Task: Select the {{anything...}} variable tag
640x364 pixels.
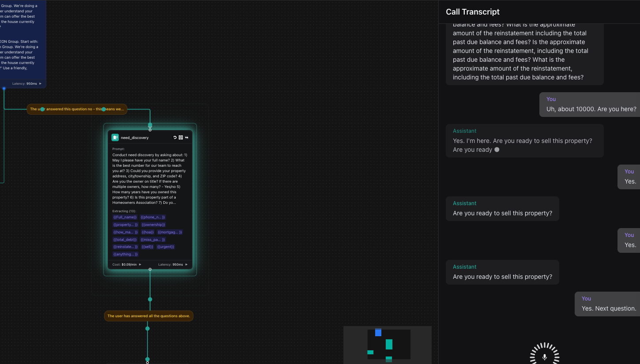Action: click(125, 254)
